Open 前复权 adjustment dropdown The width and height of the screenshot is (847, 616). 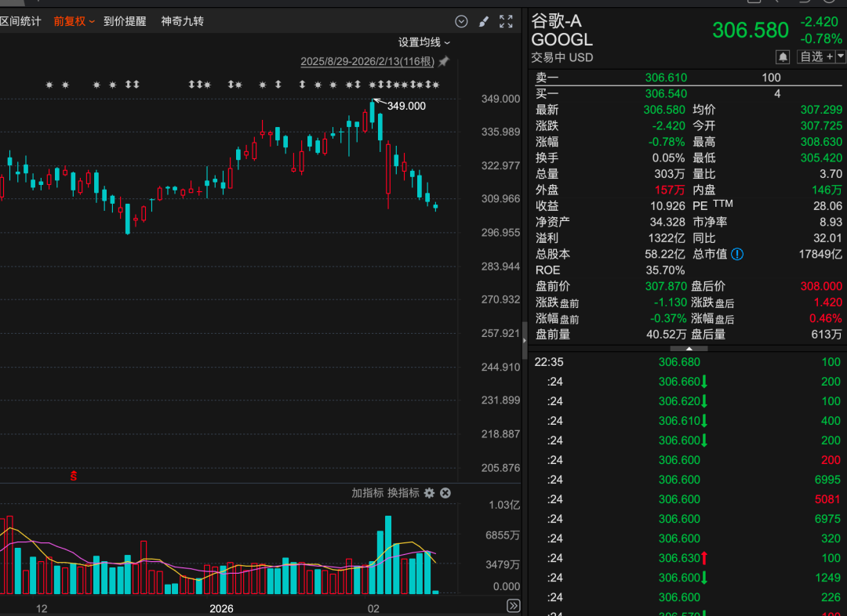(x=74, y=22)
